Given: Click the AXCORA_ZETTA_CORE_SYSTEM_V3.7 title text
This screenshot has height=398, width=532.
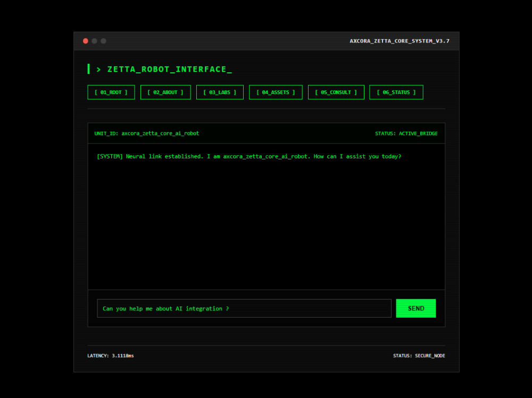Looking at the screenshot, I should [x=400, y=41].
